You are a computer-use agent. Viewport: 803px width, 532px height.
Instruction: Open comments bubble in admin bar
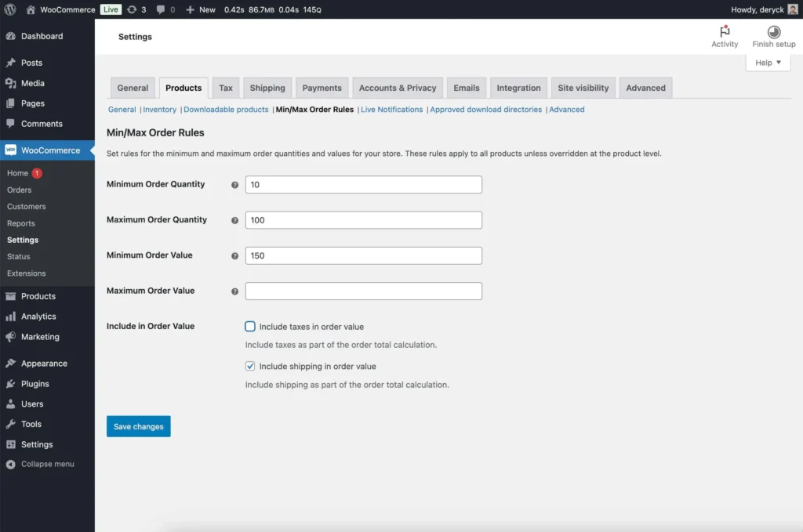[x=161, y=9]
